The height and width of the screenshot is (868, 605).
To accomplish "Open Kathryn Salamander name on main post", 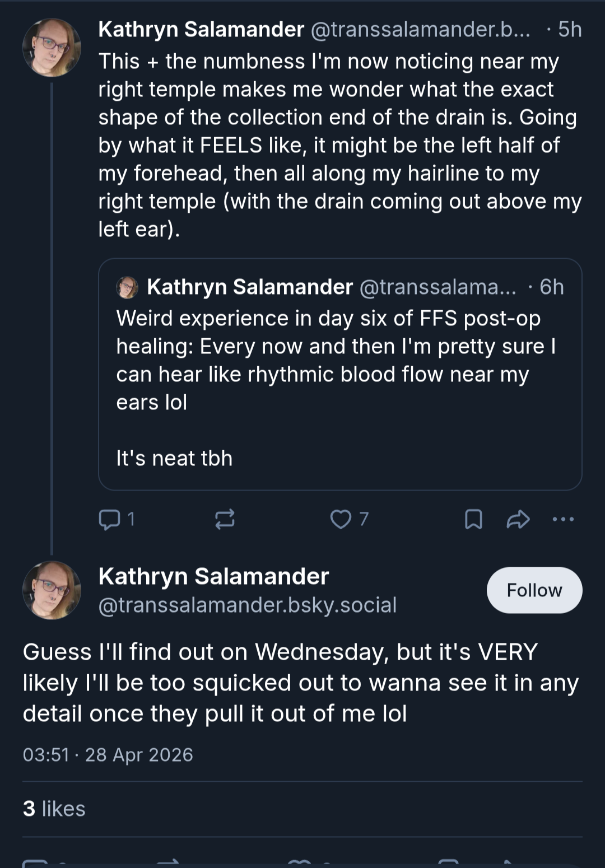I will tap(213, 576).
